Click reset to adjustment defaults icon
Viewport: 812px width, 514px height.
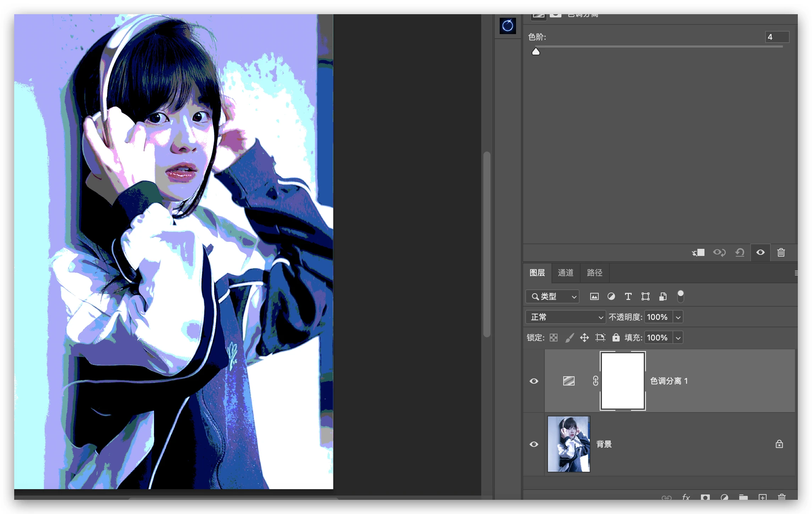tap(740, 252)
